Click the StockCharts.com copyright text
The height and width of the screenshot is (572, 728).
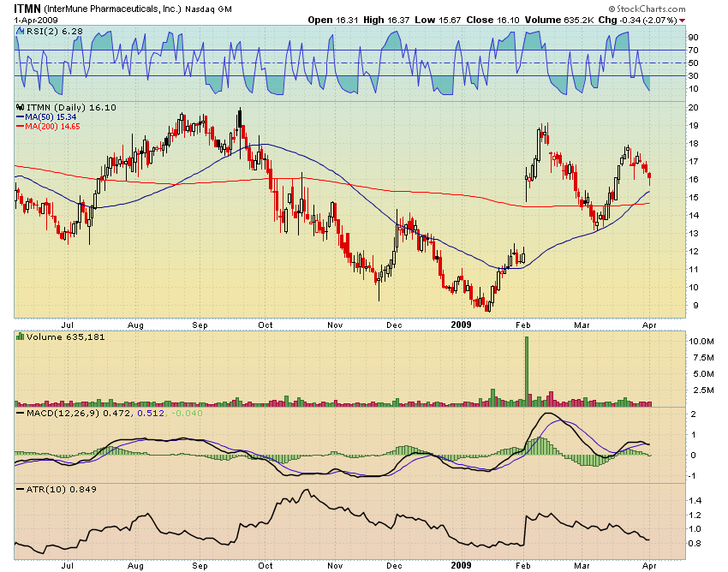coord(647,9)
